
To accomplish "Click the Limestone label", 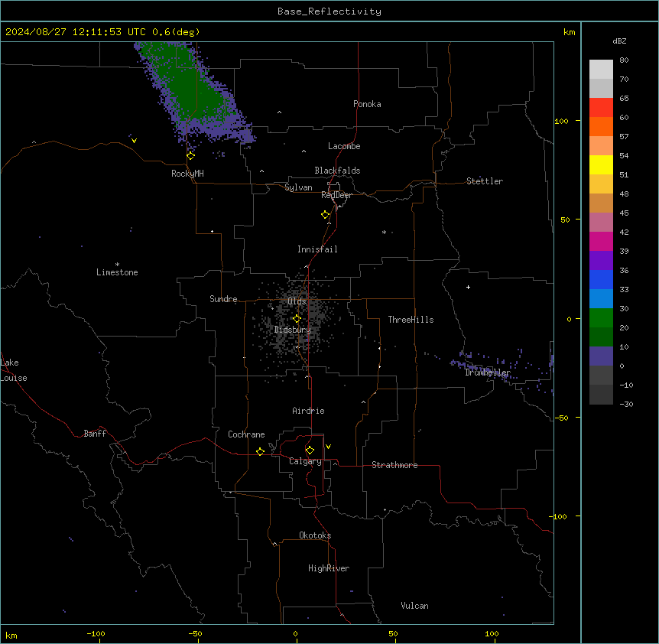I will (x=117, y=272).
